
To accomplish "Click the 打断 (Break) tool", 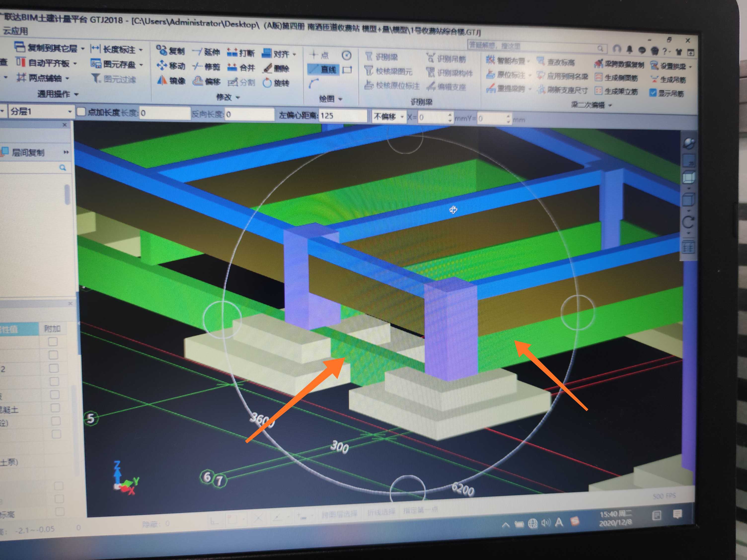I will (x=241, y=53).
